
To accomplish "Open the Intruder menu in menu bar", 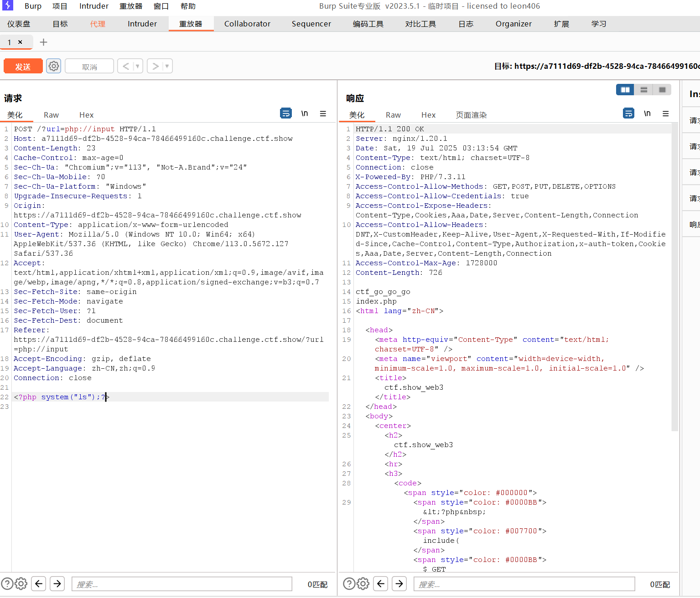I will point(94,6).
